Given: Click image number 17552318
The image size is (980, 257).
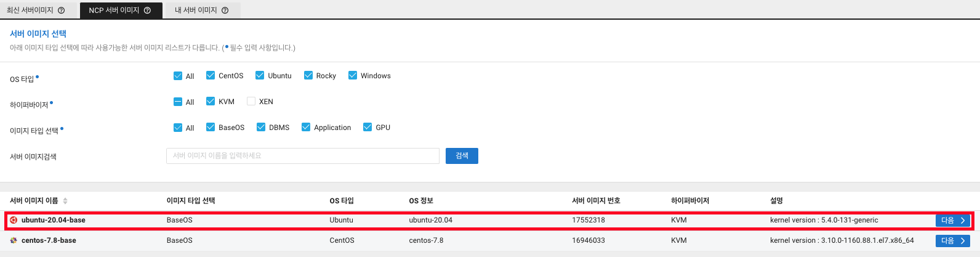Looking at the screenshot, I should click(588, 220).
